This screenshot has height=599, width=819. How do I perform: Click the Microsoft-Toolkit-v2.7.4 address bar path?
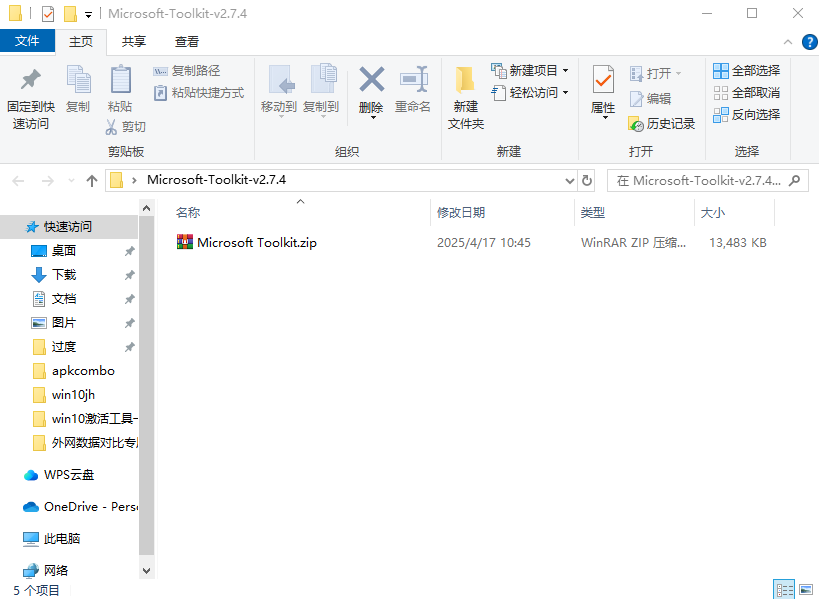[216, 180]
